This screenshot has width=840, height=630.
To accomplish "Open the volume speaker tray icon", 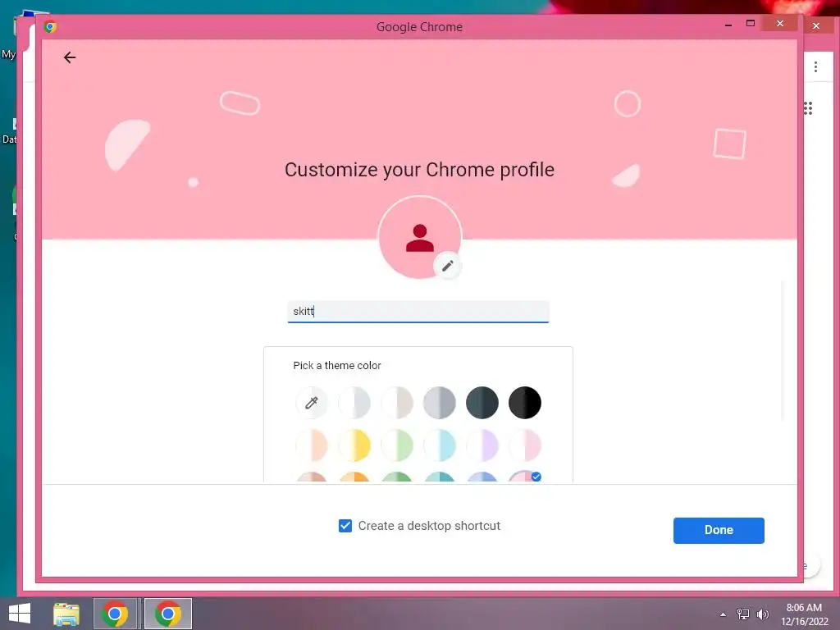I will point(762,614).
